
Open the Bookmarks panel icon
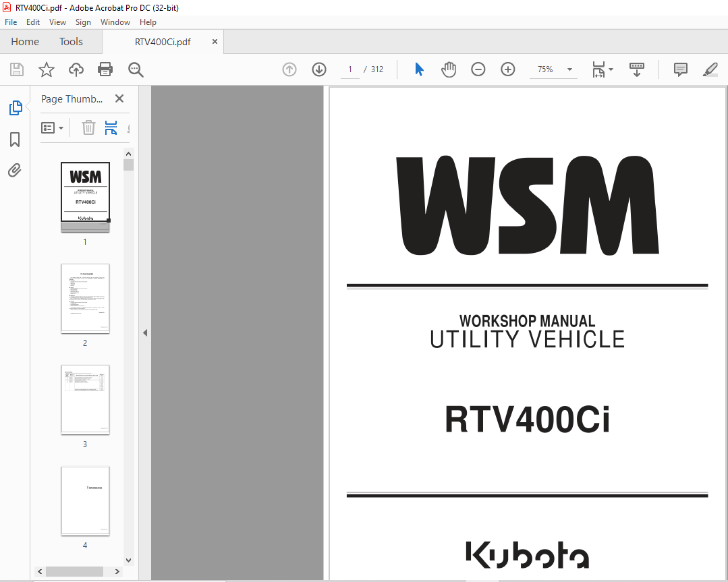click(15, 139)
